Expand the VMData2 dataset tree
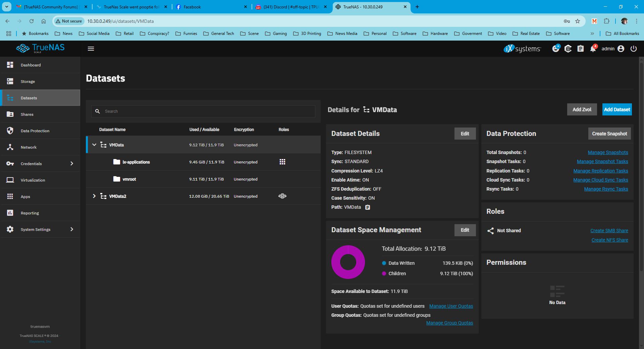644x349 pixels. click(94, 196)
